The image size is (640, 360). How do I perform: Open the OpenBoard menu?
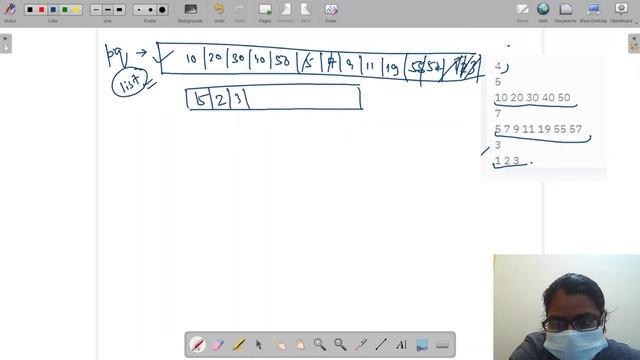[621, 12]
